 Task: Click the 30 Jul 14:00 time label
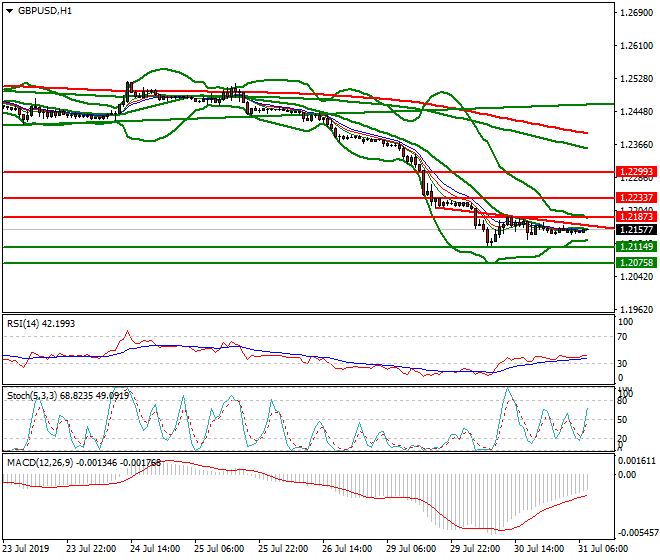pos(539,549)
